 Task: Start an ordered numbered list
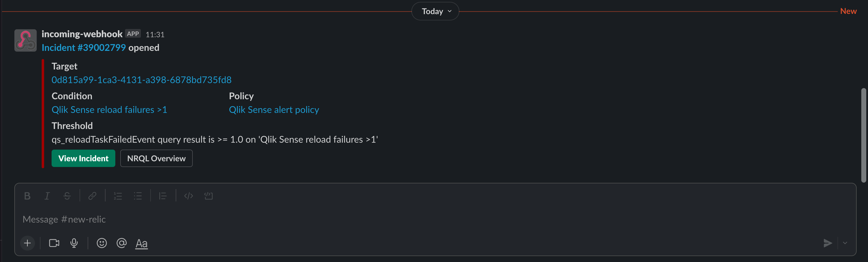(118, 196)
